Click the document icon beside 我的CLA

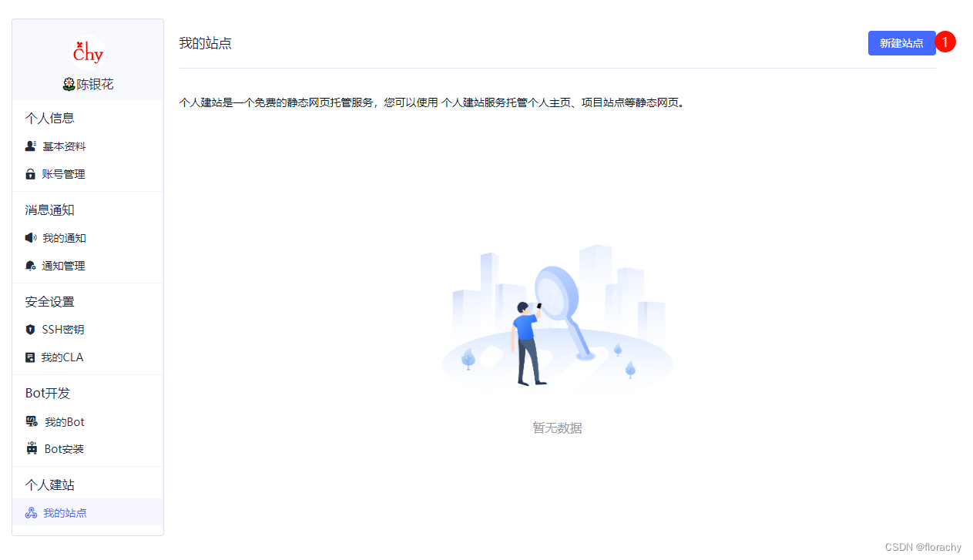tap(30, 357)
